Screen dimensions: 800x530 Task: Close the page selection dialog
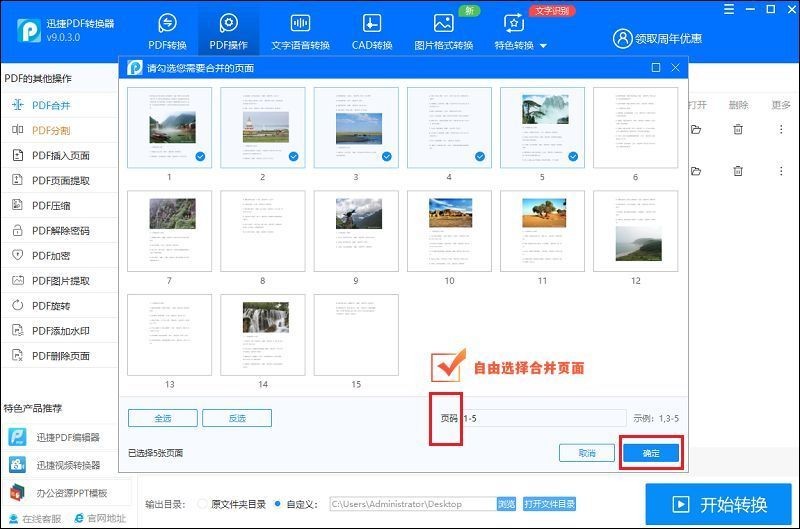click(675, 67)
